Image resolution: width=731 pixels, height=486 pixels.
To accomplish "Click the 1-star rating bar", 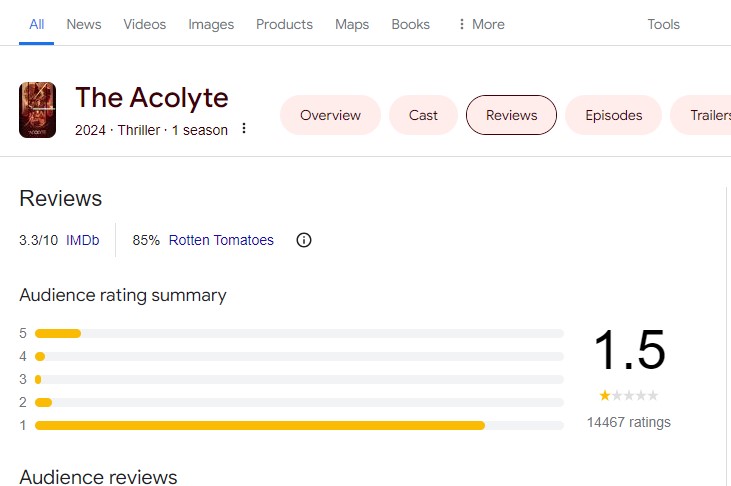I will coord(299,425).
